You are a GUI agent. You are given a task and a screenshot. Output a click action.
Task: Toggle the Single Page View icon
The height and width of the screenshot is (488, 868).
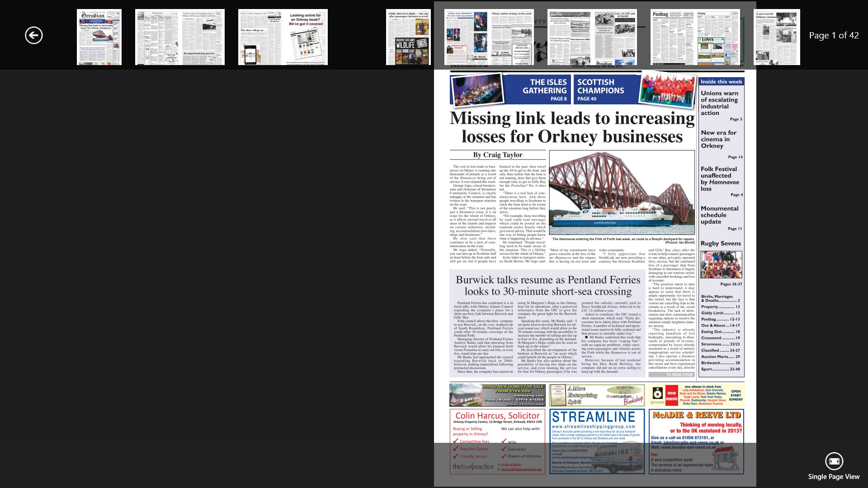834,461
